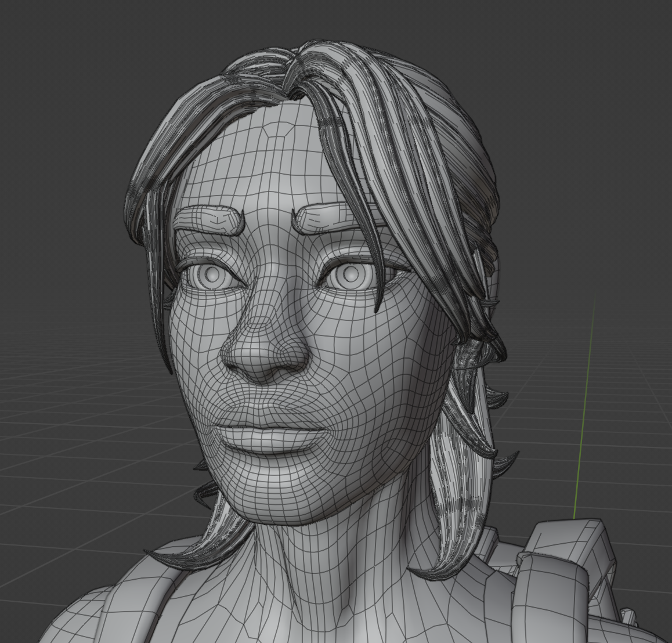Viewport: 672px width, 643px height.
Task: Click the green Y-axis line
Action: click(585, 406)
